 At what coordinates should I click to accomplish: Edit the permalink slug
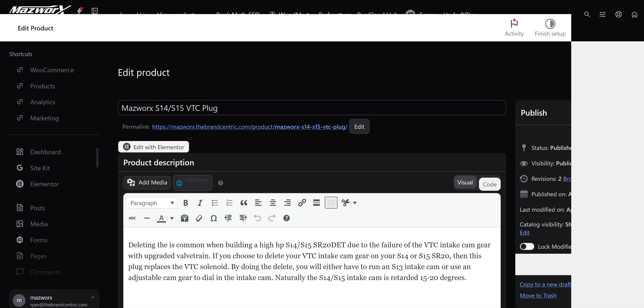(359, 126)
